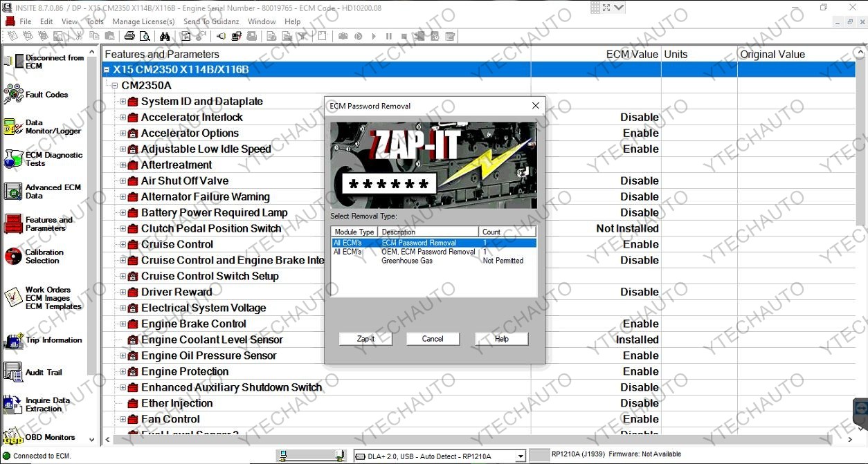868x464 pixels.
Task: Select the OEM, ECM Password Removal row
Action: [434, 252]
